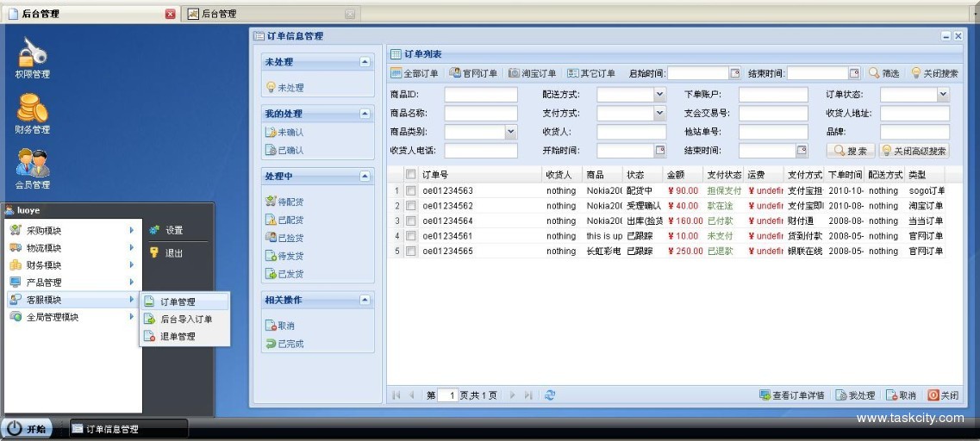Click the 开始 start button
This screenshot has width=980, height=441.
pyautogui.click(x=28, y=428)
